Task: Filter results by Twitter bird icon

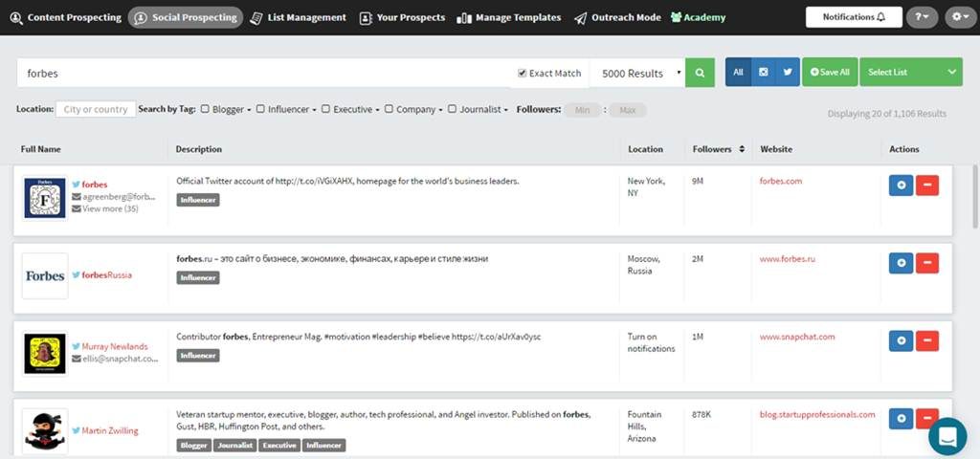Action: point(788,72)
